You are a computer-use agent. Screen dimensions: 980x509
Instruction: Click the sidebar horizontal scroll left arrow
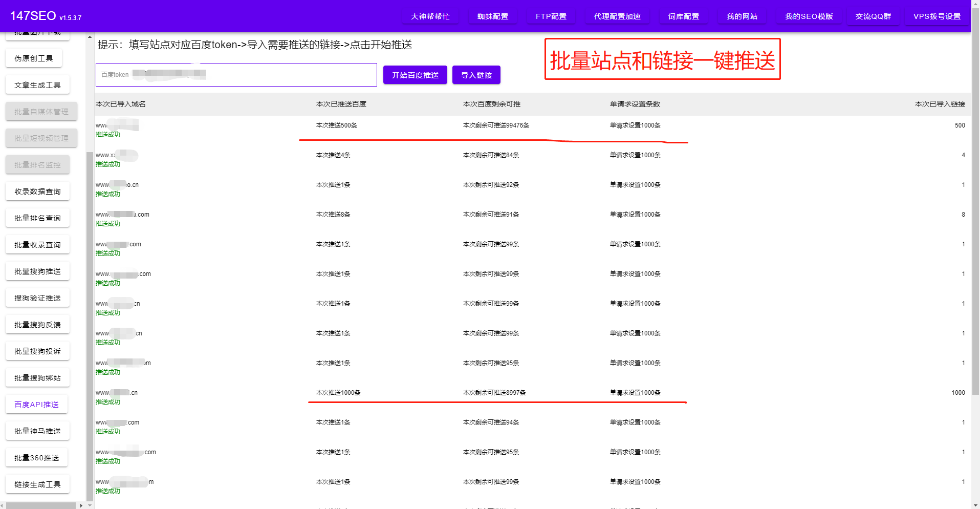(3, 505)
